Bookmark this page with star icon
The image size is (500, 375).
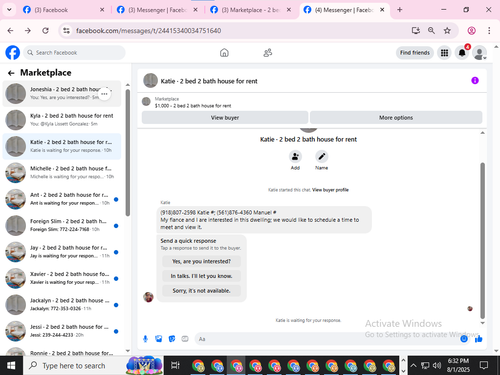pyautogui.click(x=447, y=31)
